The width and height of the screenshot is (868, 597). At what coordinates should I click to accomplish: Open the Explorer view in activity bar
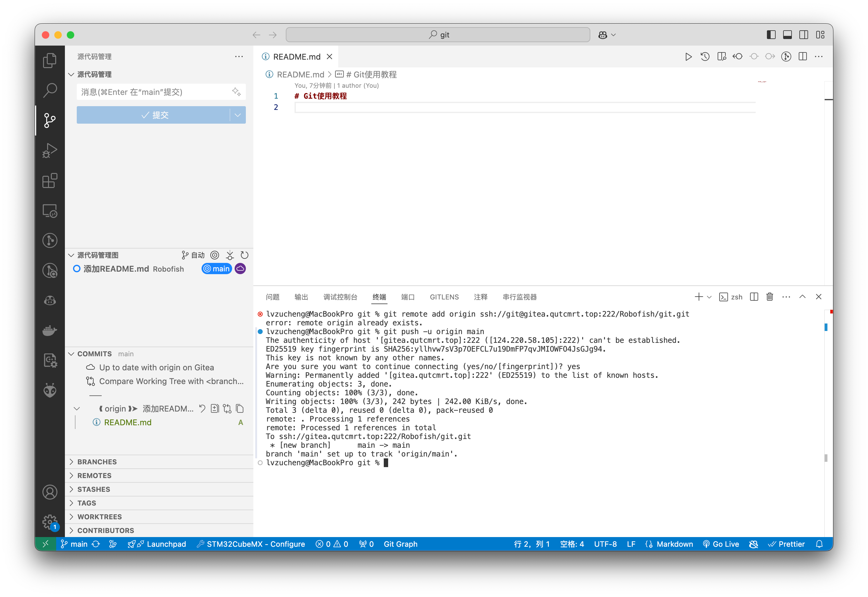click(50, 60)
